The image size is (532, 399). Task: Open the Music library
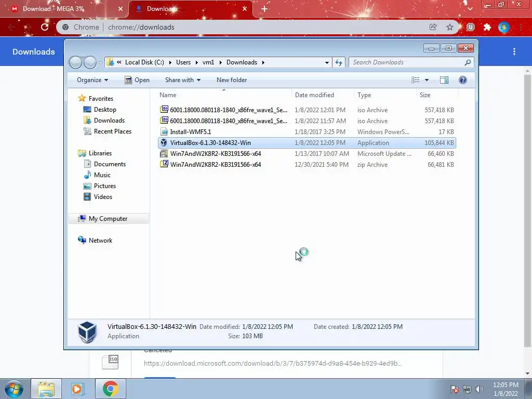coord(97,175)
